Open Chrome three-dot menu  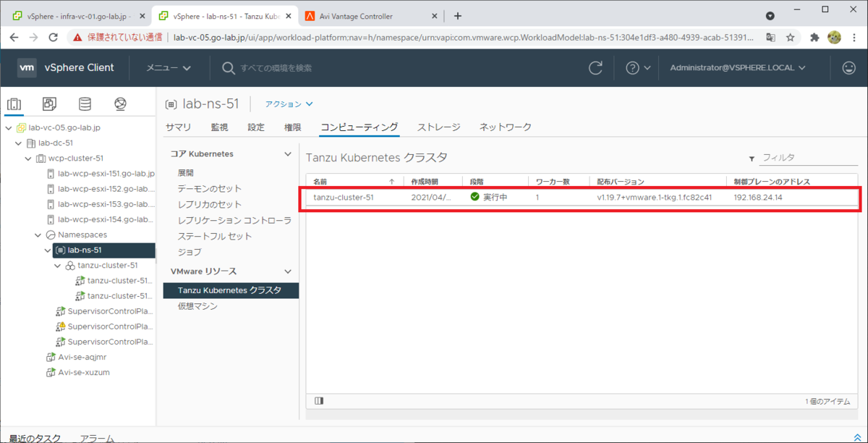pos(854,37)
